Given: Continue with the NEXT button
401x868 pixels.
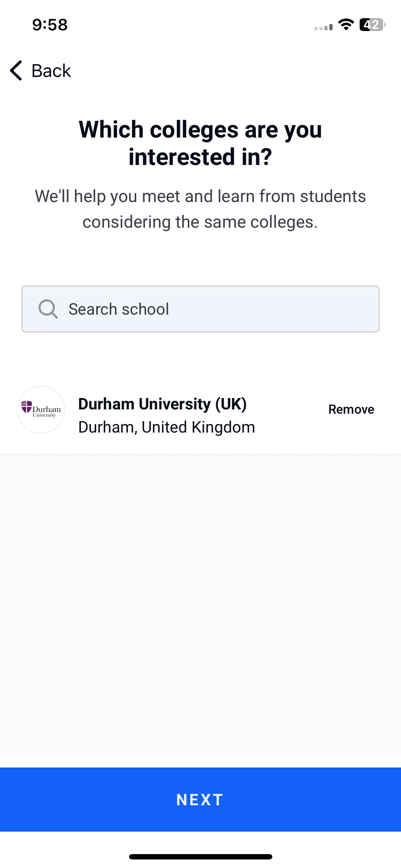Looking at the screenshot, I should point(200,800).
